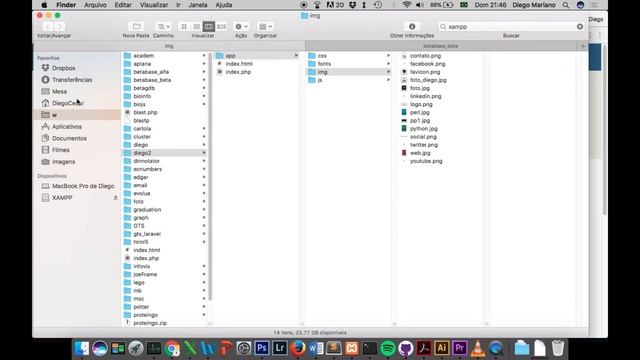
Task: Create a new folder with Nova Pasta
Action: (136, 27)
